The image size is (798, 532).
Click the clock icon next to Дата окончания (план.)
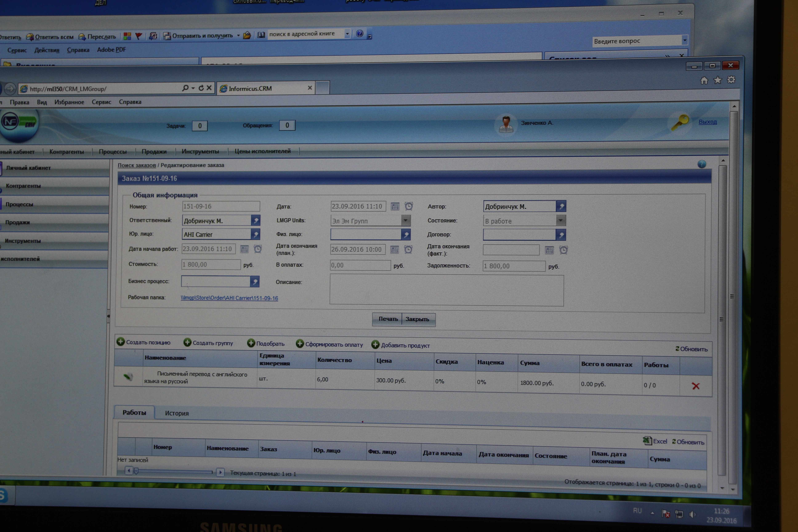408,250
